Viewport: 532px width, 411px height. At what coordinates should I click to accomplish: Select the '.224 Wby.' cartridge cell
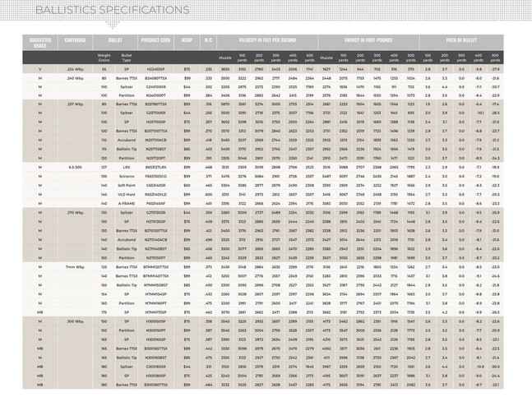tap(75, 69)
